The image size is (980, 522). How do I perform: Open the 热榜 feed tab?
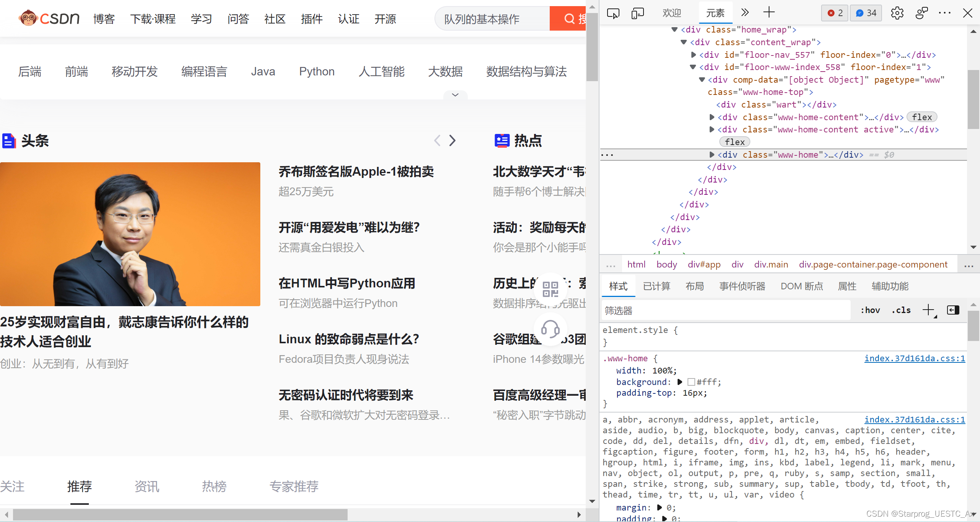214,486
